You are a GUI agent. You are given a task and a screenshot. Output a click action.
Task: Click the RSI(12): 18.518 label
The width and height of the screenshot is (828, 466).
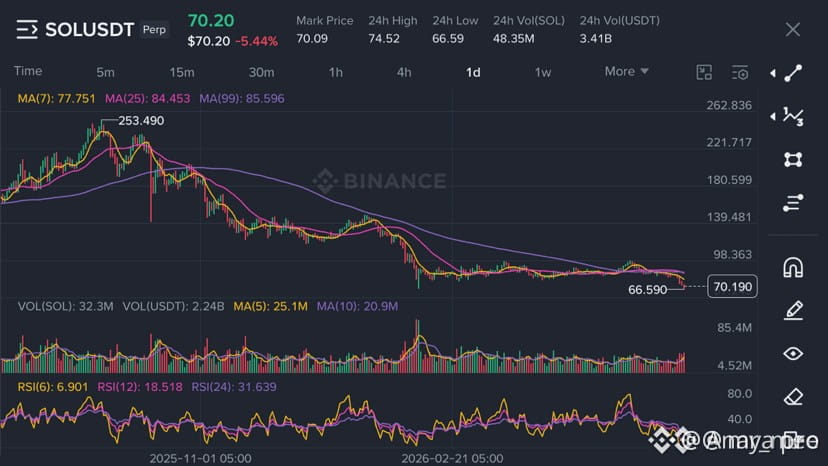[x=140, y=387]
